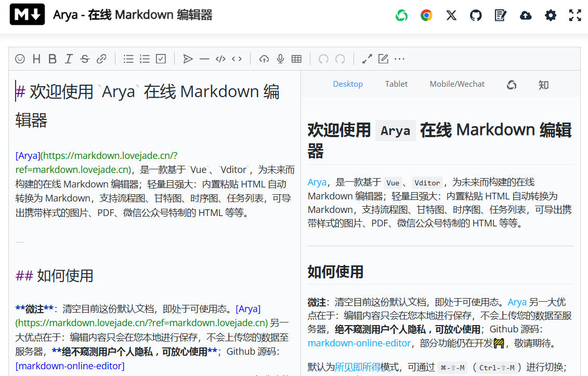Image resolution: width=588 pixels, height=376 pixels.
Task: Insert a task list checkbox item
Action: tap(161, 59)
